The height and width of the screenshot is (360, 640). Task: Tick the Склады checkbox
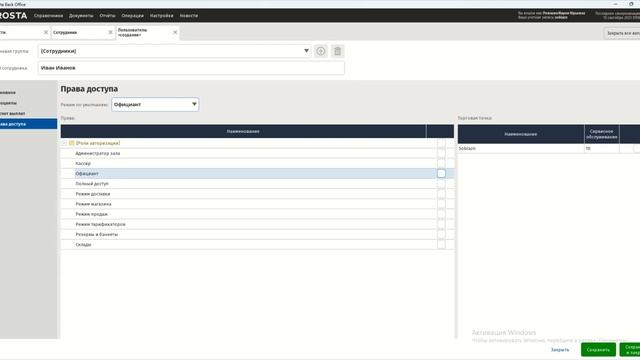[441, 244]
